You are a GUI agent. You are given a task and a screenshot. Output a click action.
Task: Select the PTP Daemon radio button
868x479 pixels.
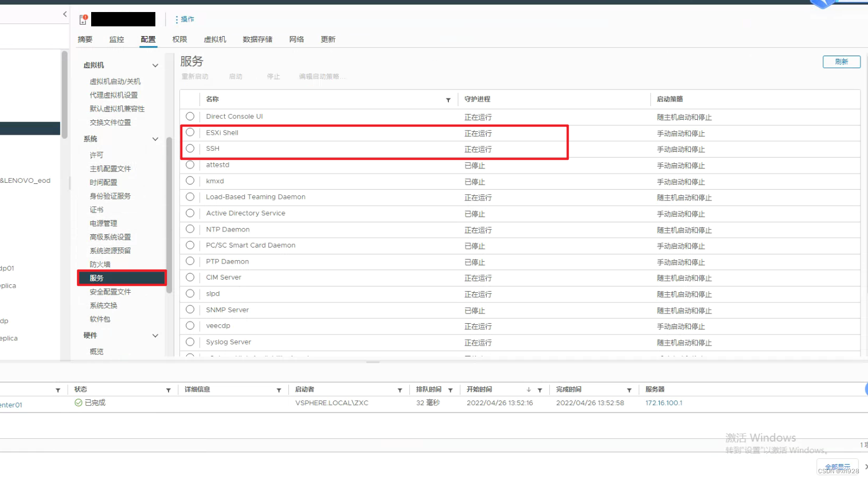click(x=190, y=261)
